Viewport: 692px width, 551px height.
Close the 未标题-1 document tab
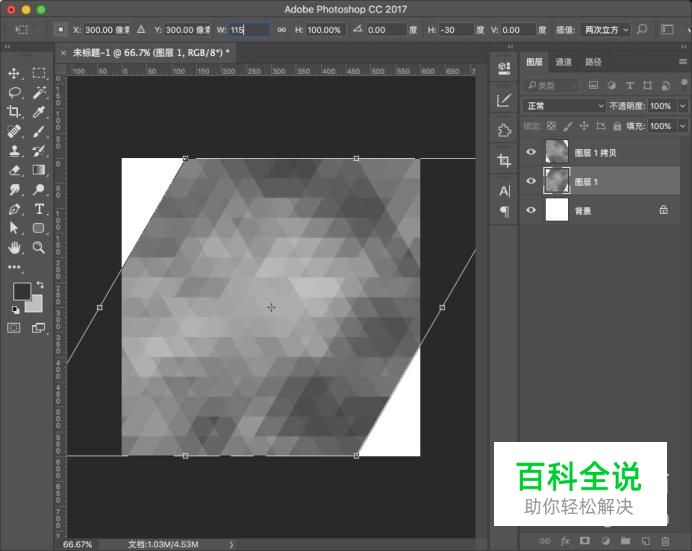click(63, 53)
